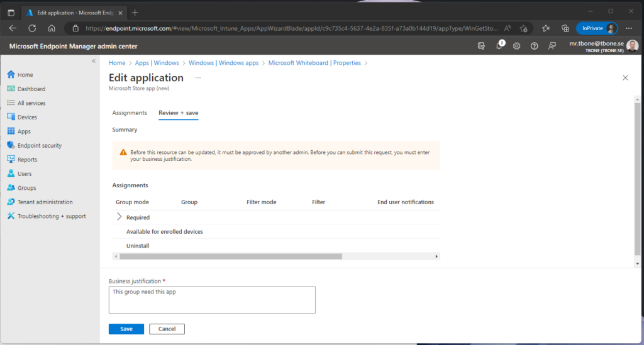Open the ellipsis menu beside Edit application

(x=198, y=77)
